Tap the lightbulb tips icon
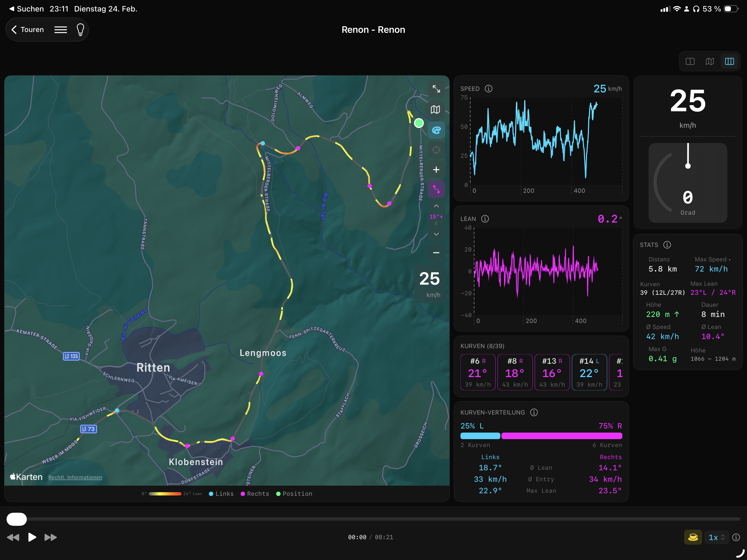 (80, 30)
